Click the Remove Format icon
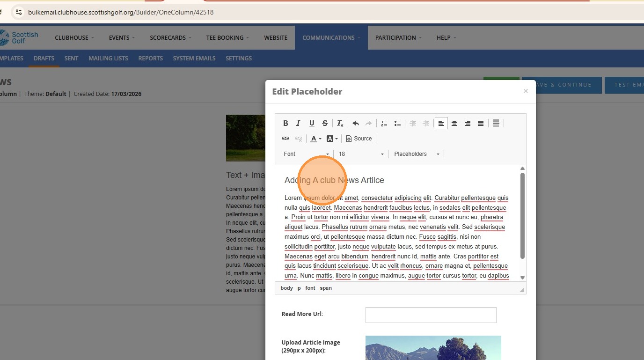The width and height of the screenshot is (644, 360). click(x=340, y=124)
